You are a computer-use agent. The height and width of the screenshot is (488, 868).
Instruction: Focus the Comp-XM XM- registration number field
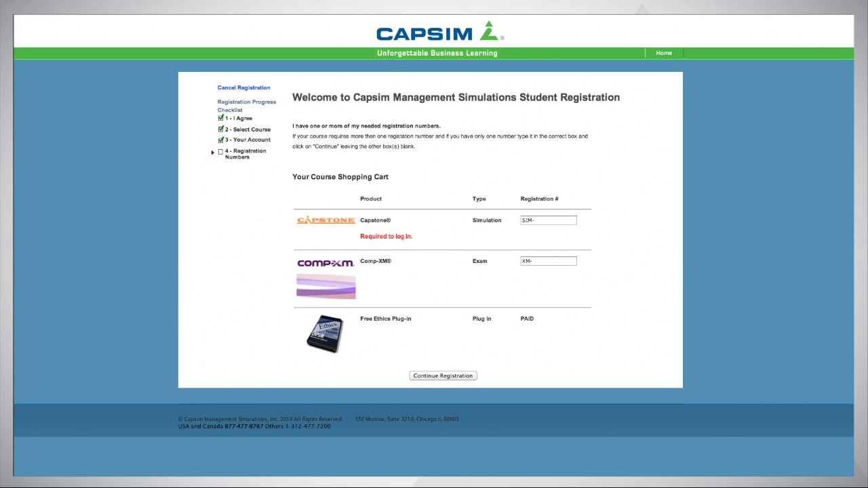pyautogui.click(x=549, y=261)
